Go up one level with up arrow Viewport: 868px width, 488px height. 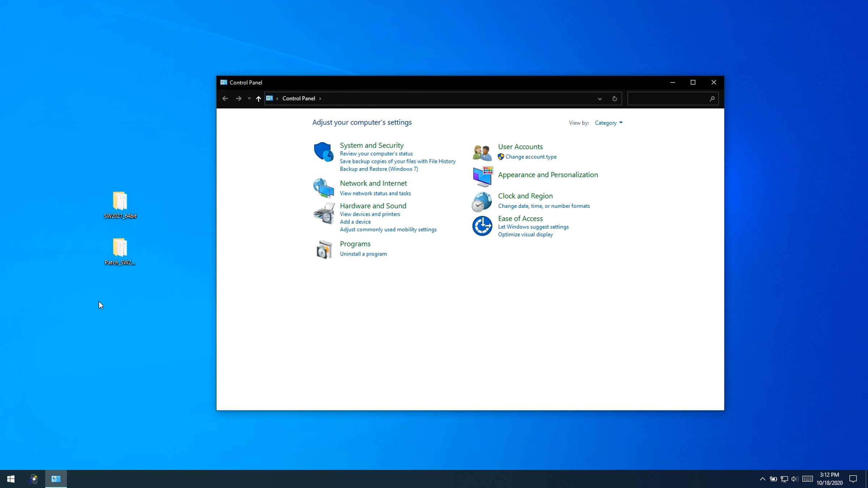click(x=258, y=99)
